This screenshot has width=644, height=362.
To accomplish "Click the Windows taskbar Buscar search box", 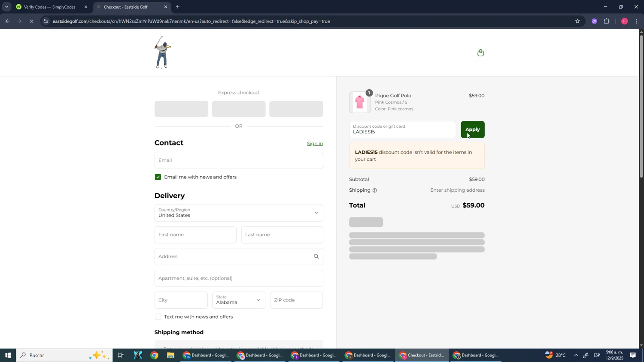I will pyautogui.click(x=64, y=355).
